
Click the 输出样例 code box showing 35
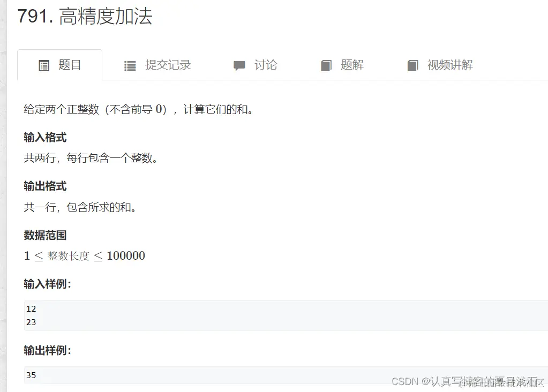point(286,375)
